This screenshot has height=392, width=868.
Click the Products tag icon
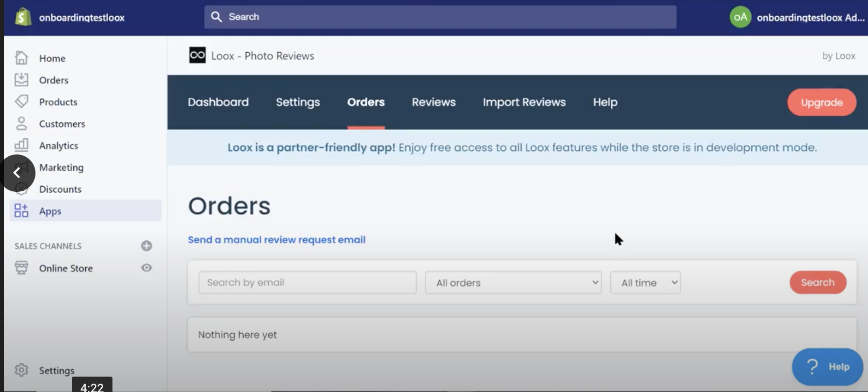[21, 102]
